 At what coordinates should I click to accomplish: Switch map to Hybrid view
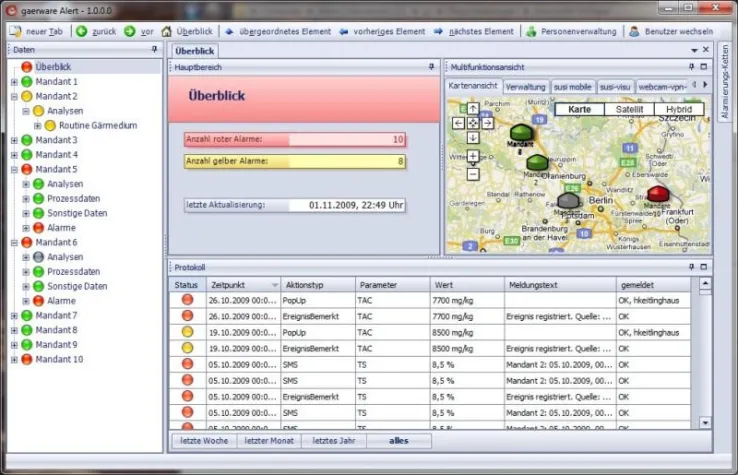point(678,109)
